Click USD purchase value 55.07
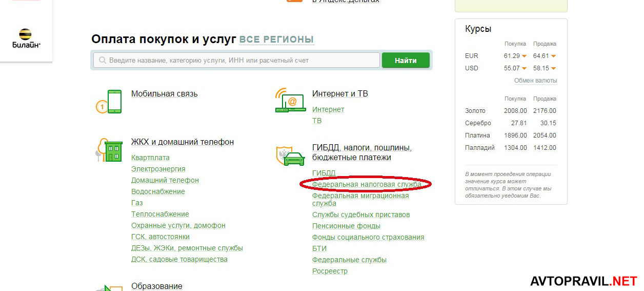The height and width of the screenshot is (291, 644). click(512, 68)
